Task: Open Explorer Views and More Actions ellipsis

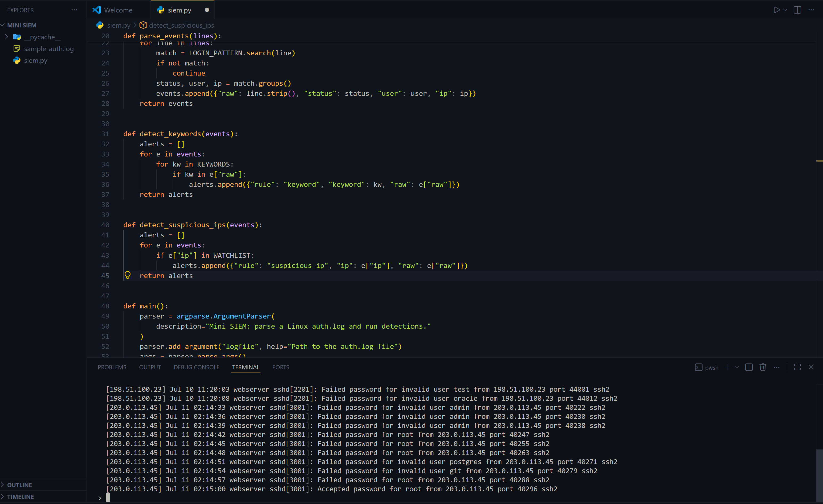Action: (x=74, y=10)
